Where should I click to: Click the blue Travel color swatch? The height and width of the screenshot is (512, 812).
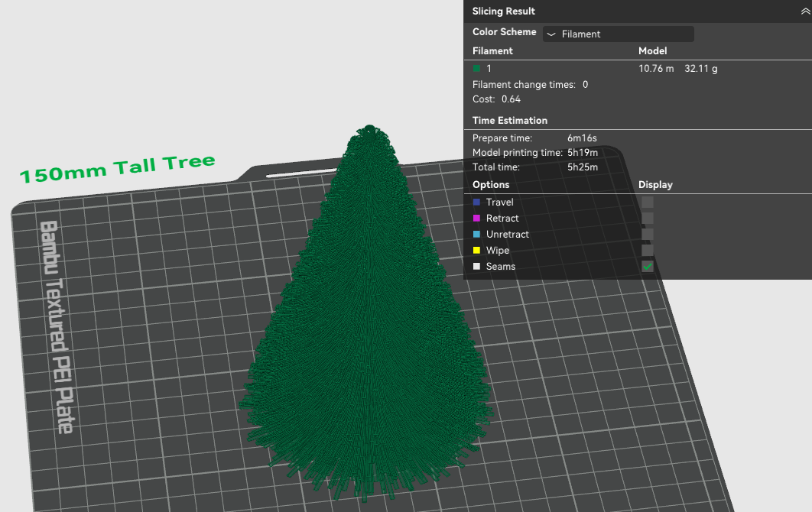click(x=476, y=202)
